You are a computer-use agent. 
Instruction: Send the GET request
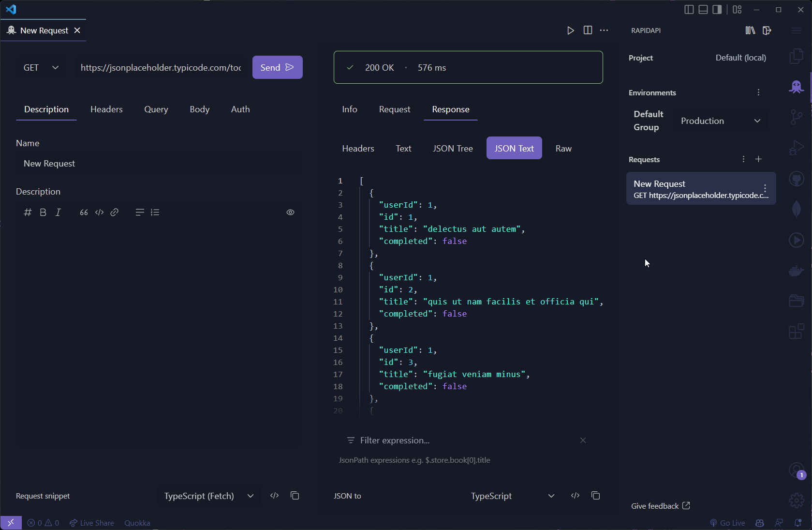[x=278, y=67]
